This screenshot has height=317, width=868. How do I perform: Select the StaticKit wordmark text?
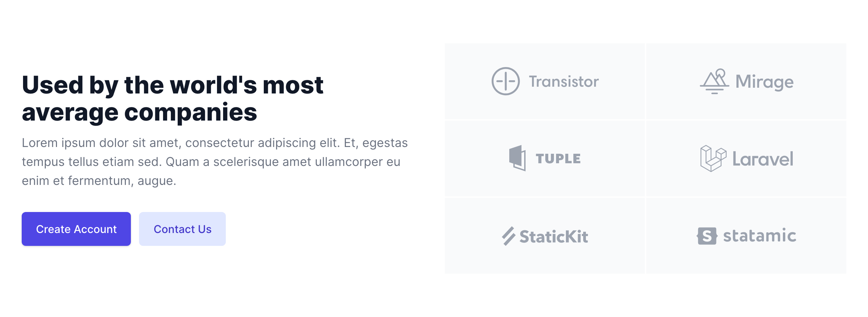[554, 236]
